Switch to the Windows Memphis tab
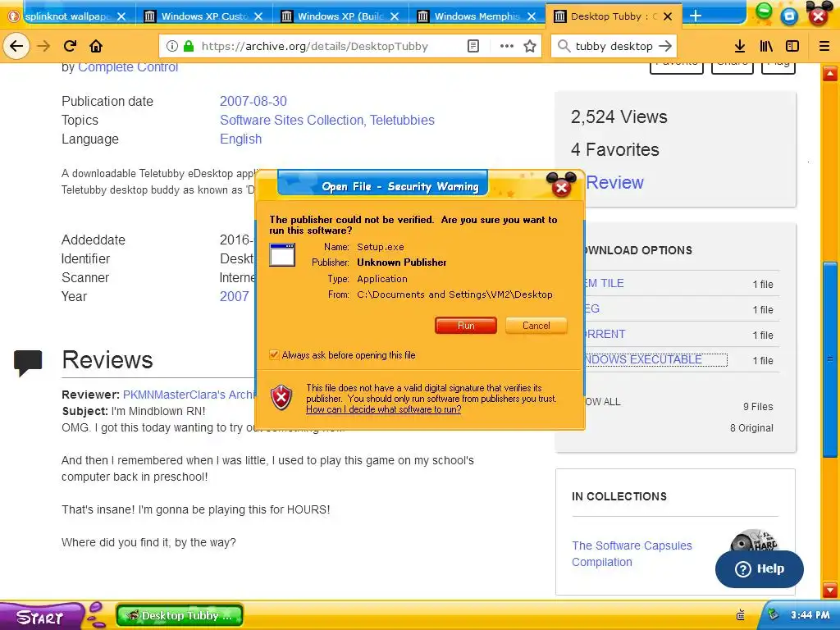This screenshot has height=630, width=840. point(477,16)
